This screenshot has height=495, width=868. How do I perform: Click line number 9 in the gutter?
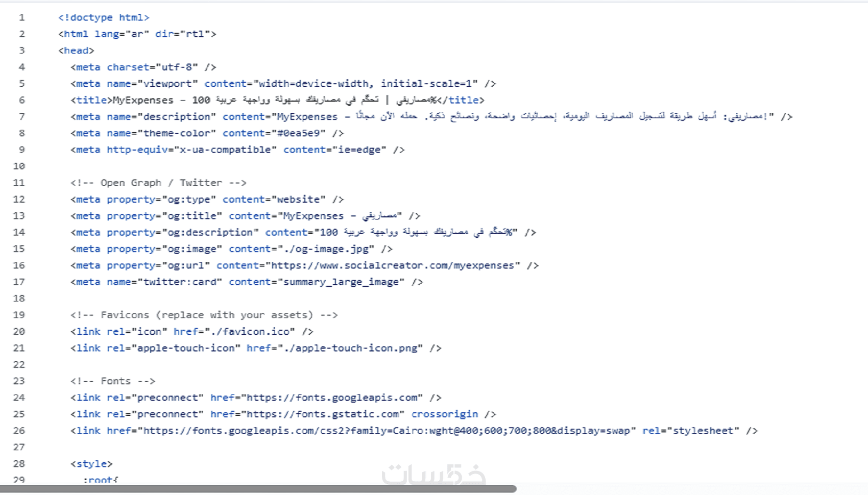[x=22, y=150]
